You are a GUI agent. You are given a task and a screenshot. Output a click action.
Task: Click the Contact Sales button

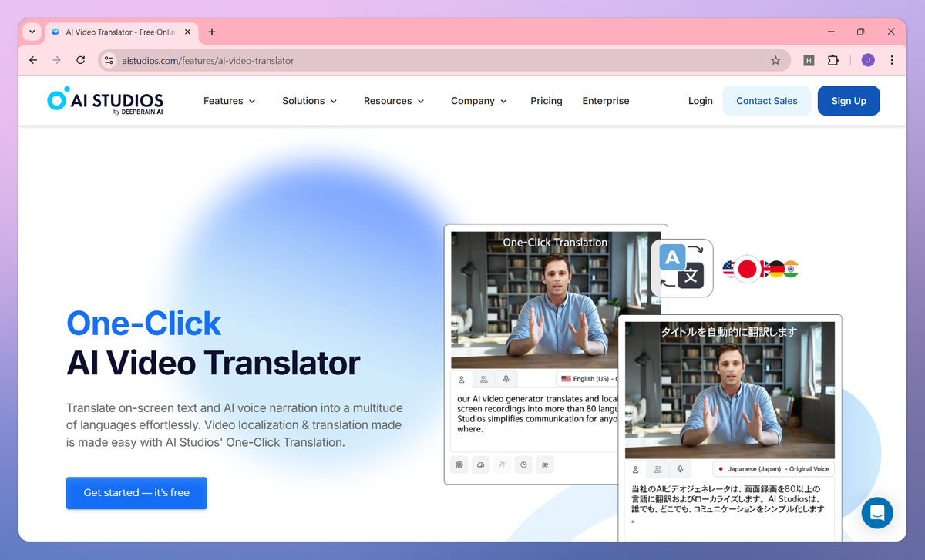(767, 101)
